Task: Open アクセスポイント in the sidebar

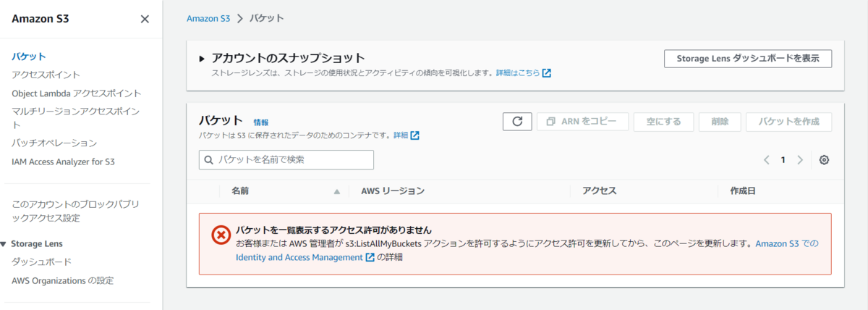Action: click(46, 75)
